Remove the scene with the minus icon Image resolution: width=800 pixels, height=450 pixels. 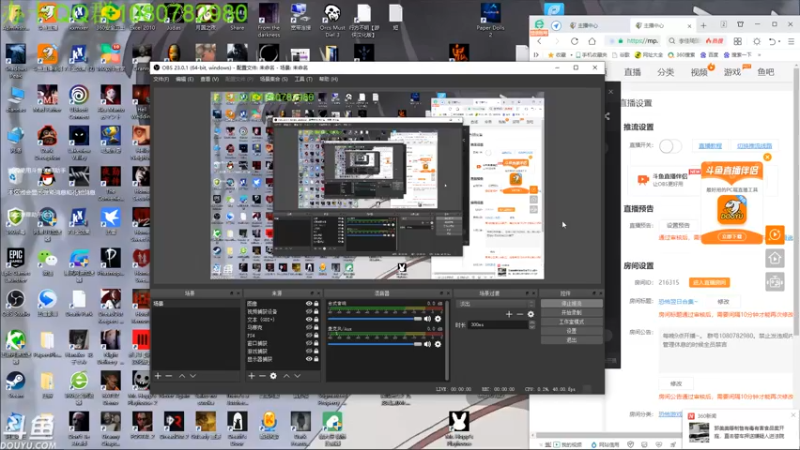point(169,376)
